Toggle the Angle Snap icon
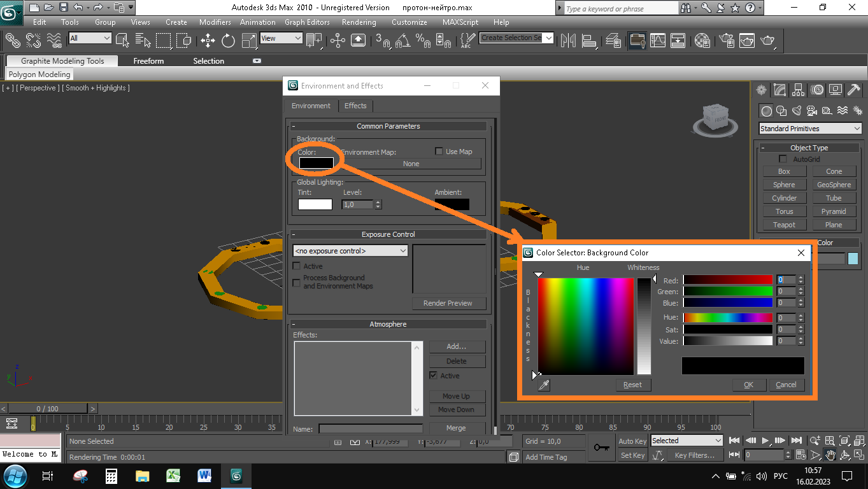The width and height of the screenshot is (868, 489). pyautogui.click(x=402, y=40)
